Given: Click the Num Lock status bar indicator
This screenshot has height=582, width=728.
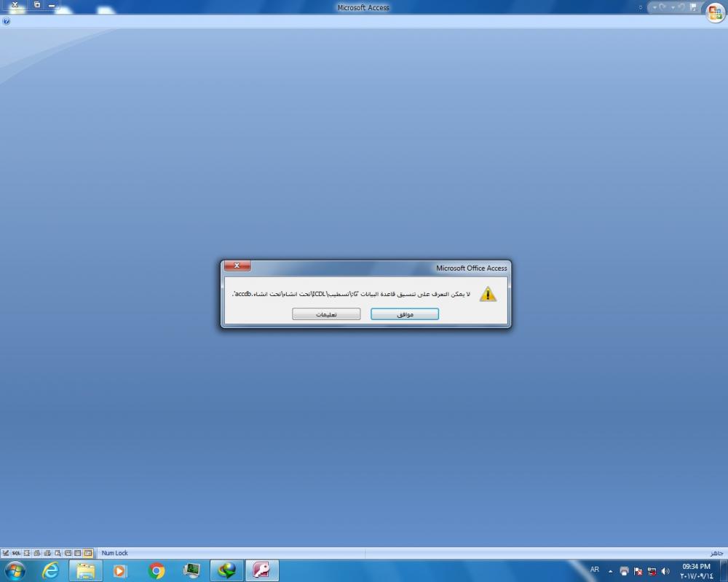Looking at the screenshot, I should coord(115,553).
